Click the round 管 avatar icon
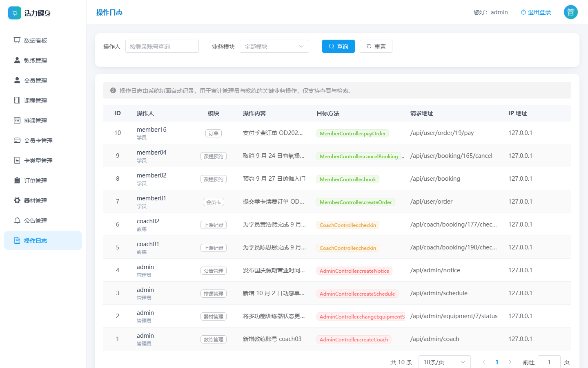The image size is (588, 368). coord(571,12)
